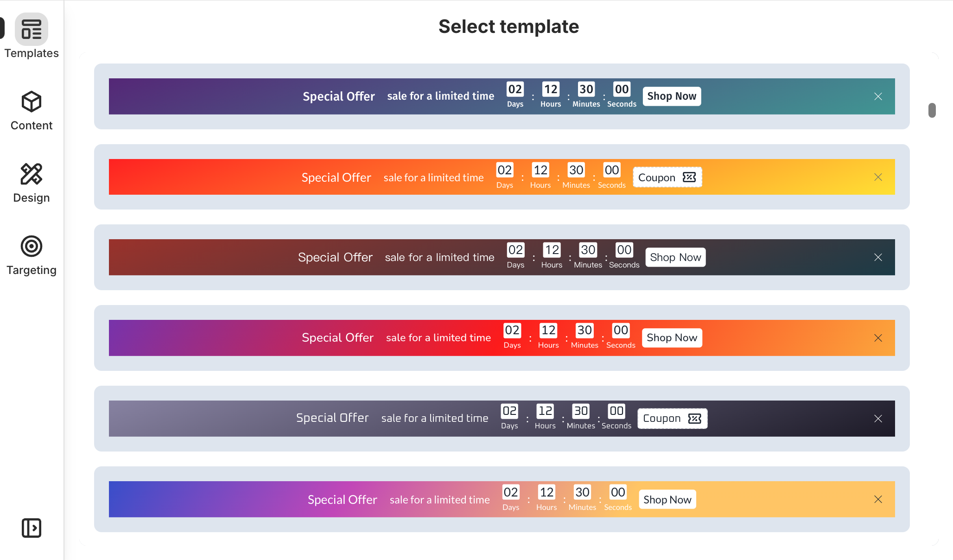
Task: Click the Content label in sidebar
Action: coord(32,126)
